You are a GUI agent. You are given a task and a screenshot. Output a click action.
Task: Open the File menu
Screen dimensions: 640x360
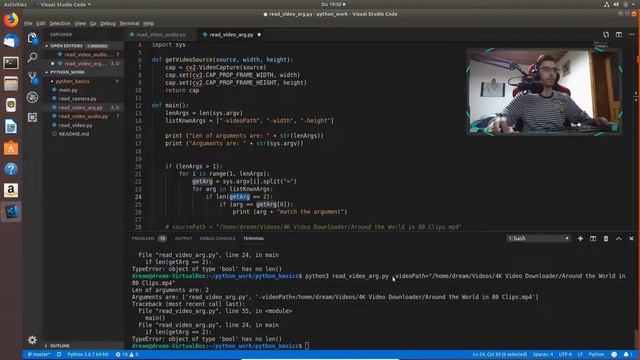tap(28, 23)
